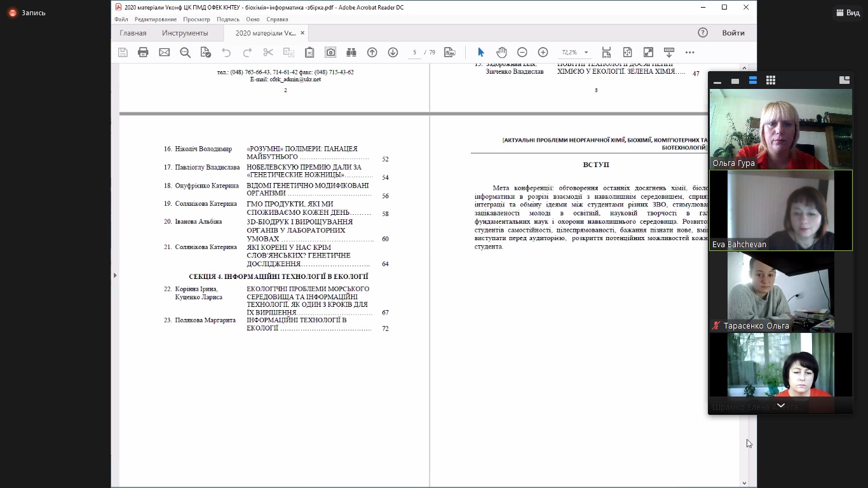Go to previous page with up arrow
868x488 pixels.
(x=372, y=52)
